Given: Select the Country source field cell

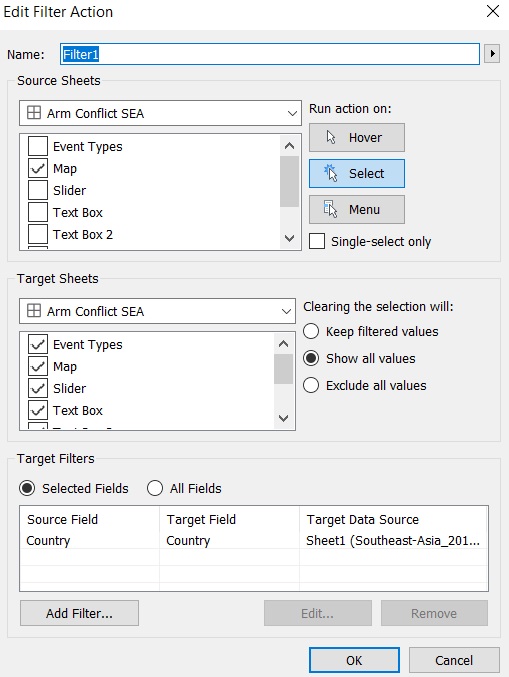Looking at the screenshot, I should [x=90, y=541].
